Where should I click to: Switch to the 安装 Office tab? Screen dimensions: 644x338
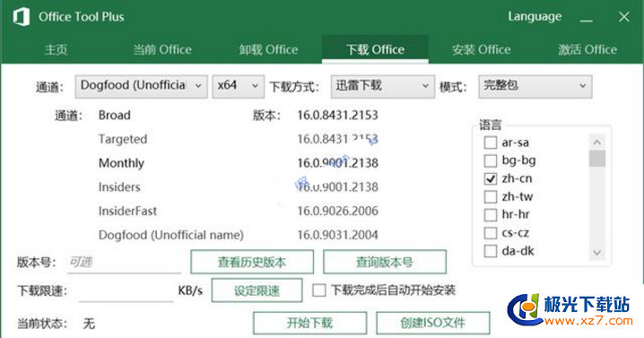482,49
